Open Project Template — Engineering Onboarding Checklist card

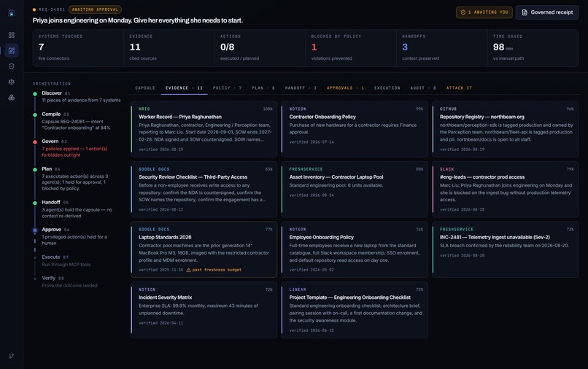pos(355,310)
